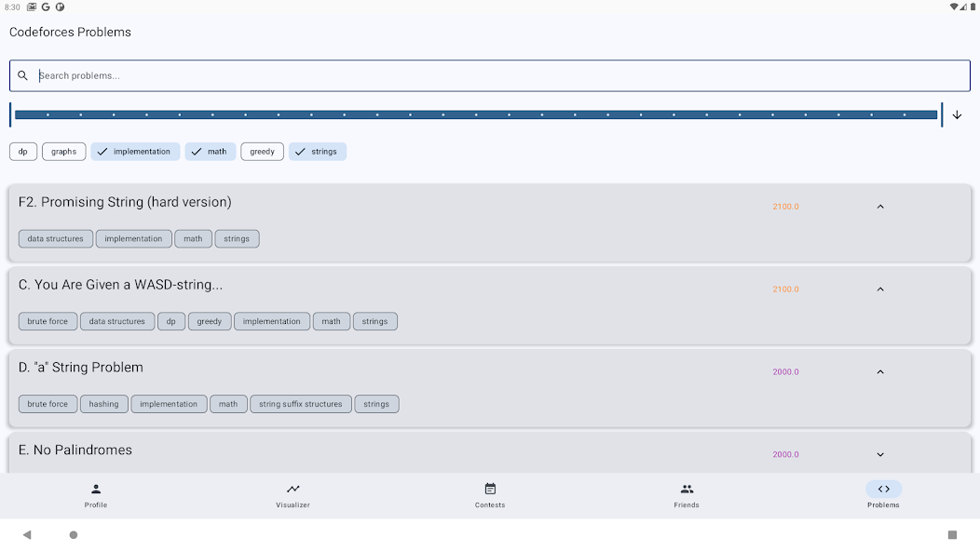
Task: Click the Google G status bar icon
Action: tap(46, 7)
